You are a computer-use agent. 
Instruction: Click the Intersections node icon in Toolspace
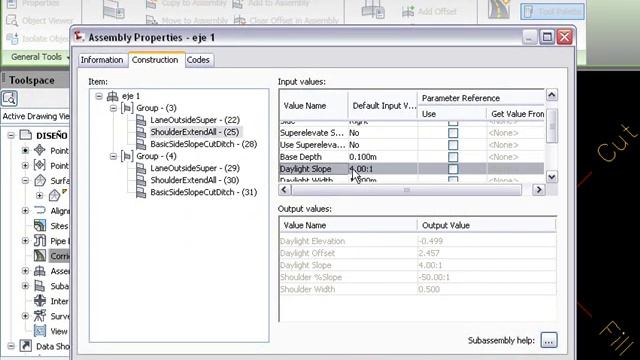(40, 301)
